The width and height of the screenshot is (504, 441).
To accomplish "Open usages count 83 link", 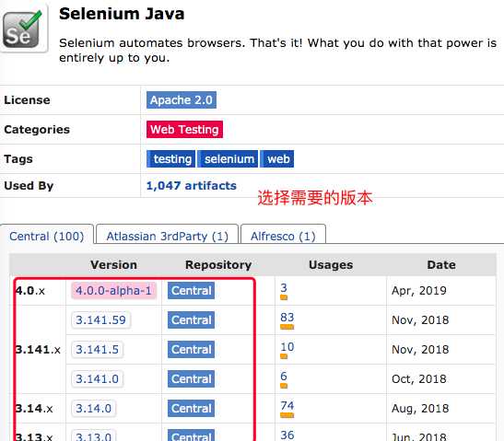I will coord(287,318).
